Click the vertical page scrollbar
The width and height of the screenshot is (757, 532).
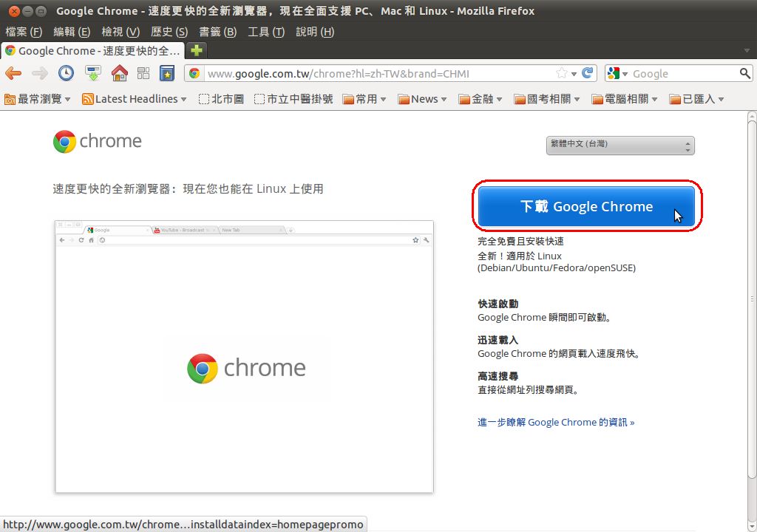[752, 299]
